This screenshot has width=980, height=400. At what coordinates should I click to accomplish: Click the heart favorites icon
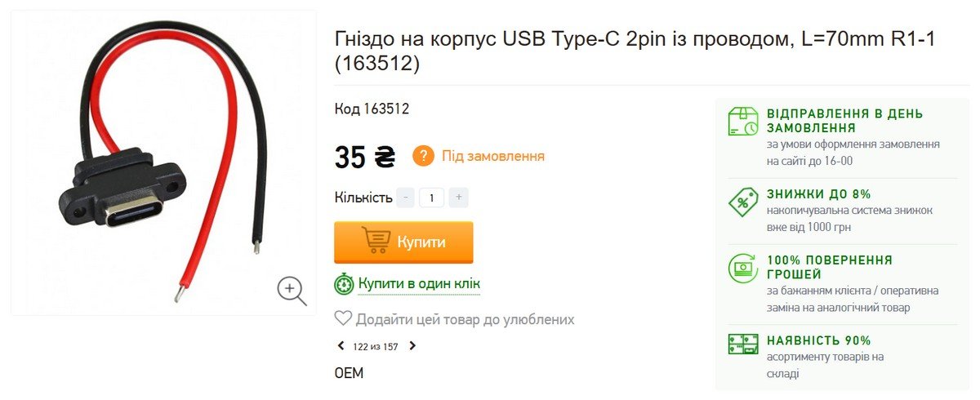click(x=343, y=319)
